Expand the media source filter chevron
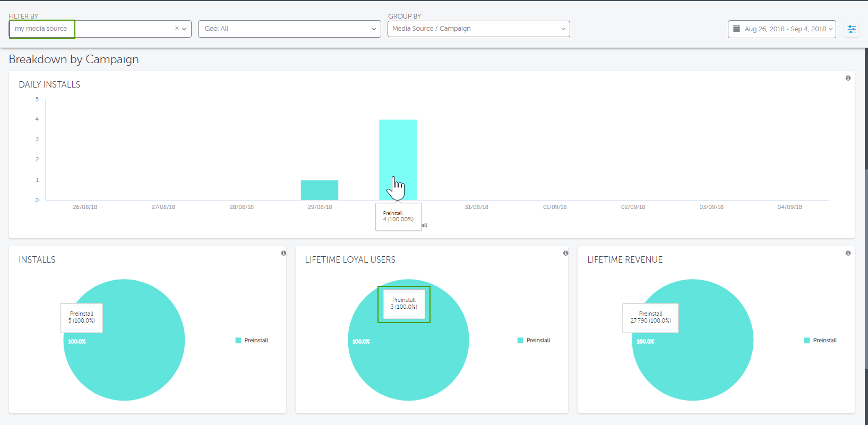Screen dimensions: 868x425 (x=184, y=29)
